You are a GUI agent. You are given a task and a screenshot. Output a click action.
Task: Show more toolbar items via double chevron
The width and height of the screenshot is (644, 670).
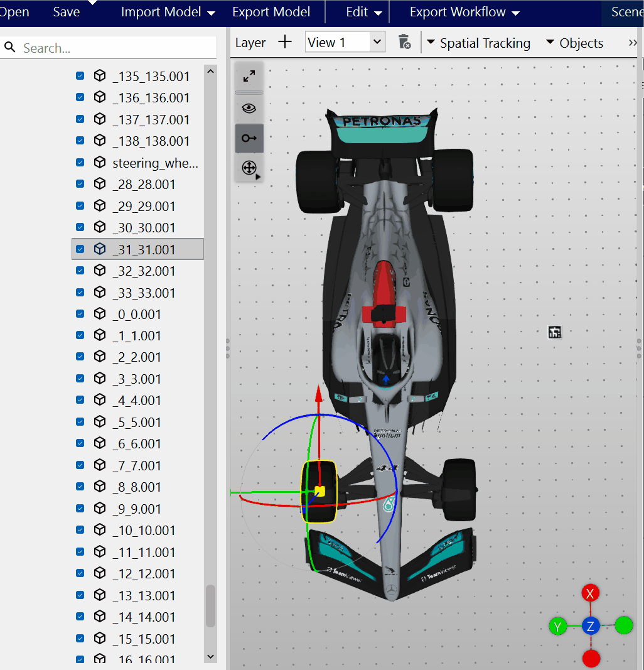pos(633,43)
